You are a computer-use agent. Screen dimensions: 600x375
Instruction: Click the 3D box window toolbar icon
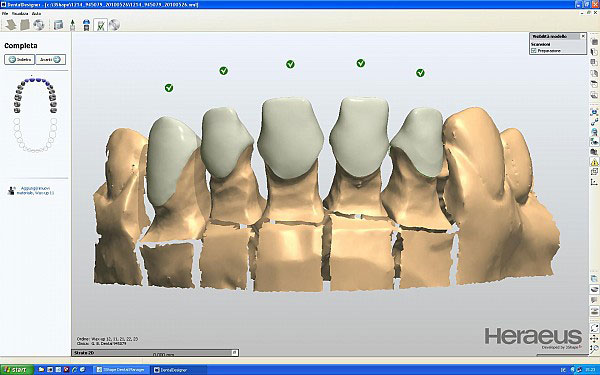click(58, 25)
